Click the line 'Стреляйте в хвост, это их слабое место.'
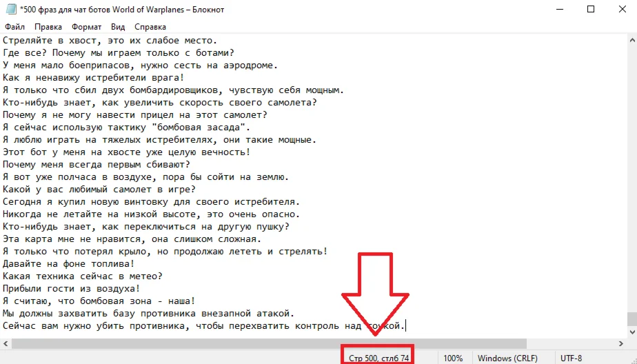 pos(110,41)
